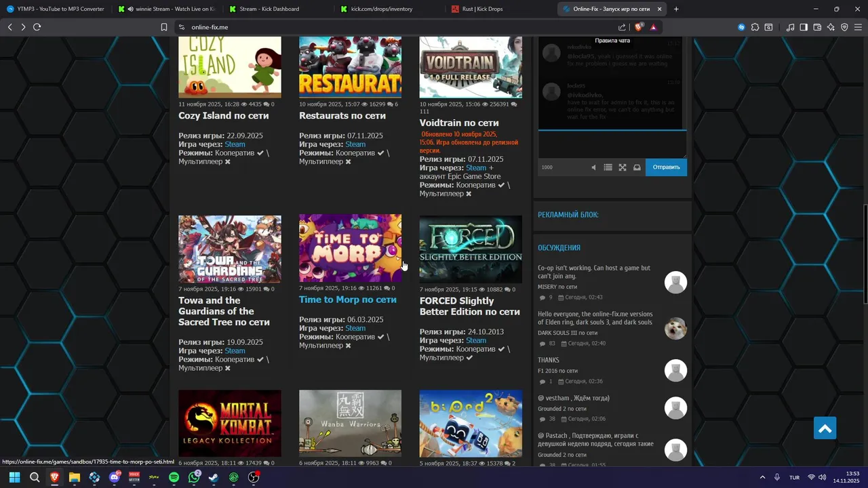The width and height of the screenshot is (868, 488).
Task: Open the browser hamburger main menu
Action: pyautogui.click(x=858, y=27)
